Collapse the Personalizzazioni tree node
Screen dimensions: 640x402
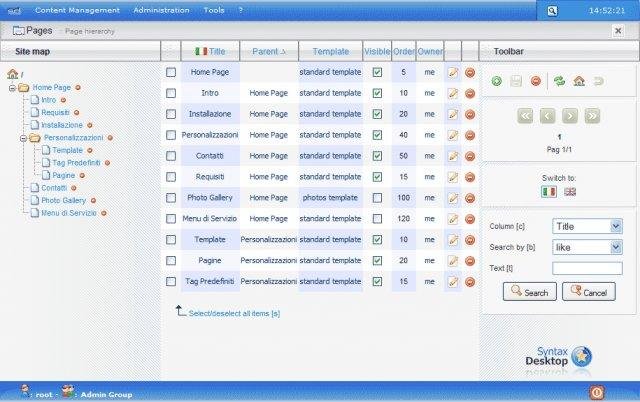(23, 138)
